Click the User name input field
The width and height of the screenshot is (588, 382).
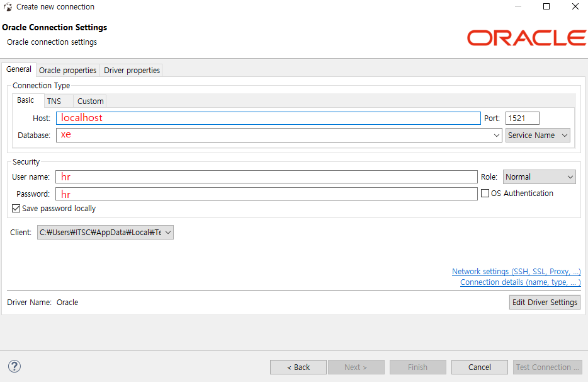(x=266, y=177)
